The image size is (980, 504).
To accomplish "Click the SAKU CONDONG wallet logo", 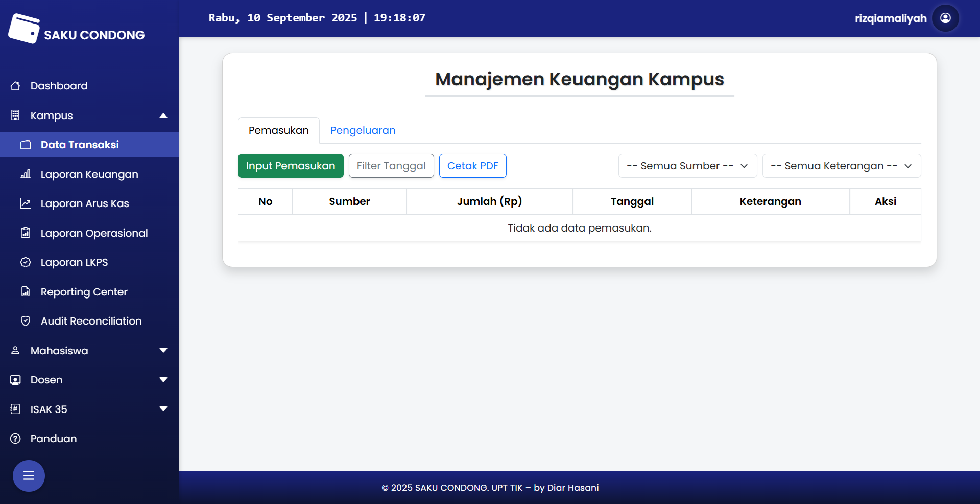I will [24, 29].
